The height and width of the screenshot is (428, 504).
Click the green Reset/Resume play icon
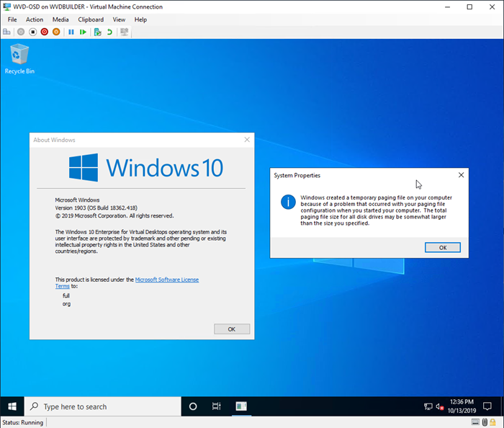pos(83,32)
